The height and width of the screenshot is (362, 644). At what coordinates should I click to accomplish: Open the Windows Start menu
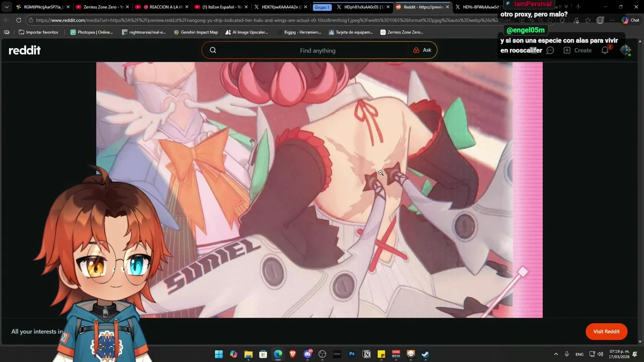click(x=219, y=354)
